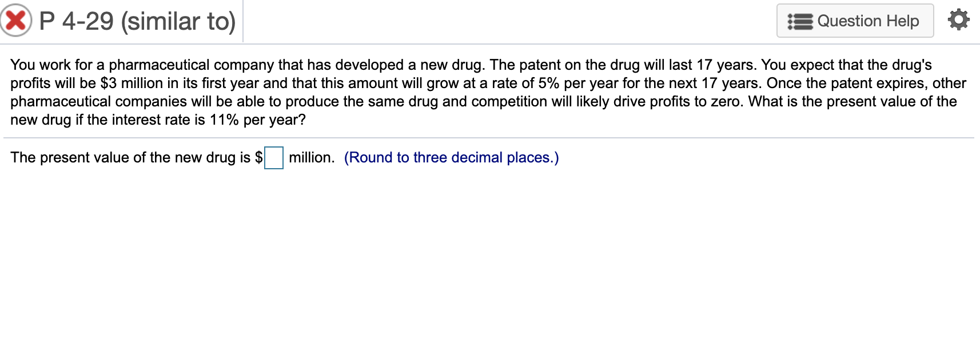Click the settings gear in the top-right corner
This screenshot has width=980, height=358.
[x=958, y=19]
